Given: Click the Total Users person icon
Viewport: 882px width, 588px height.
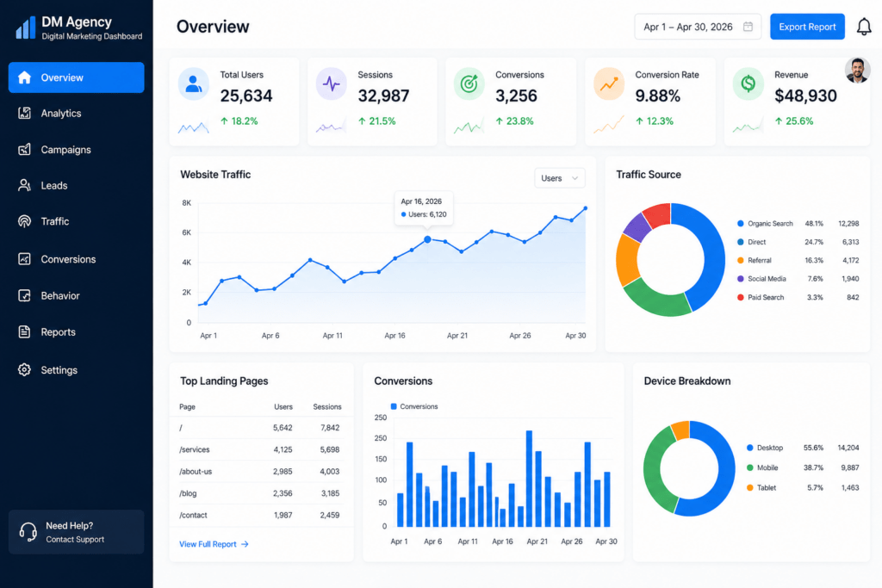Looking at the screenshot, I should click(194, 84).
